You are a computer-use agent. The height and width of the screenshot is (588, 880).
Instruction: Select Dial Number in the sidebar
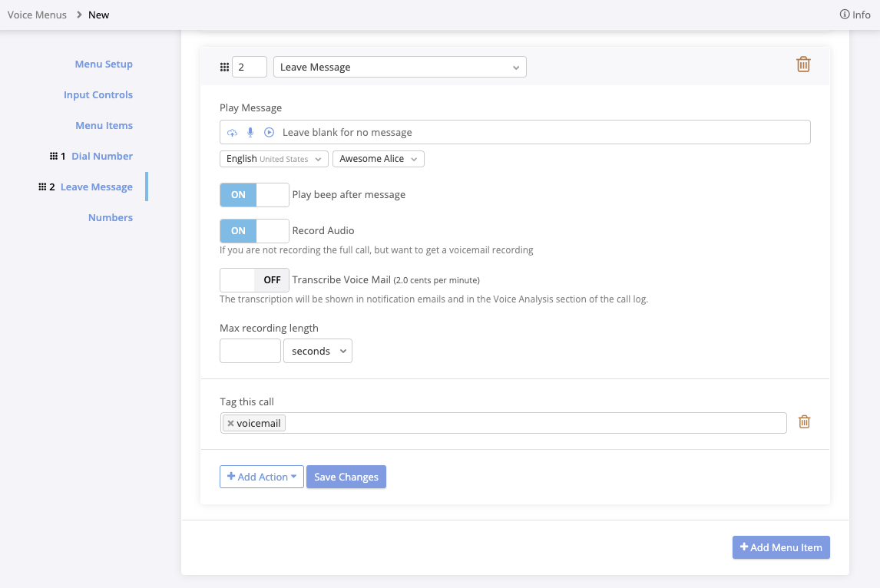point(102,157)
